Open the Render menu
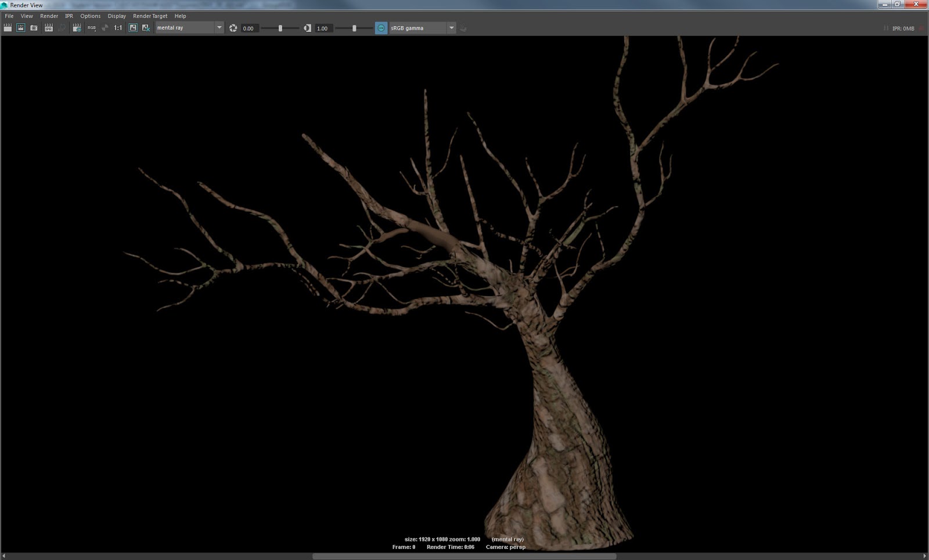 coord(49,16)
